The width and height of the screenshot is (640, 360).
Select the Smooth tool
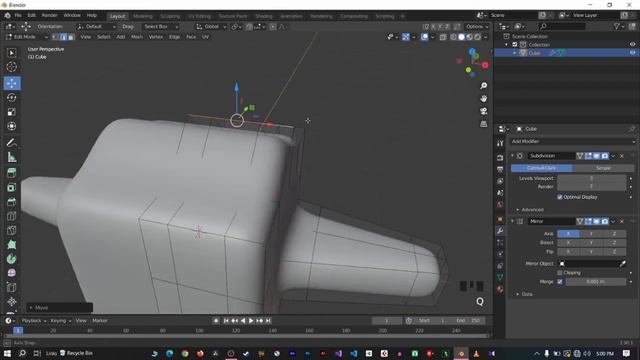tap(12, 273)
